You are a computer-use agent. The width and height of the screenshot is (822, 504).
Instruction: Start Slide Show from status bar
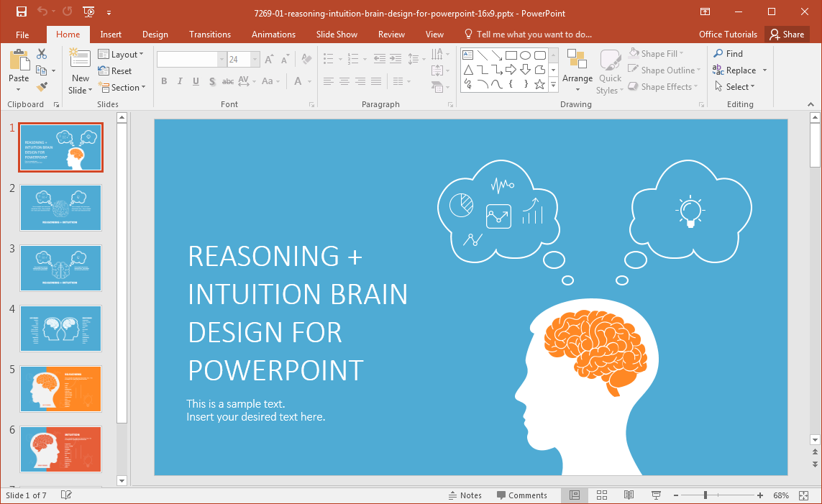[656, 495]
